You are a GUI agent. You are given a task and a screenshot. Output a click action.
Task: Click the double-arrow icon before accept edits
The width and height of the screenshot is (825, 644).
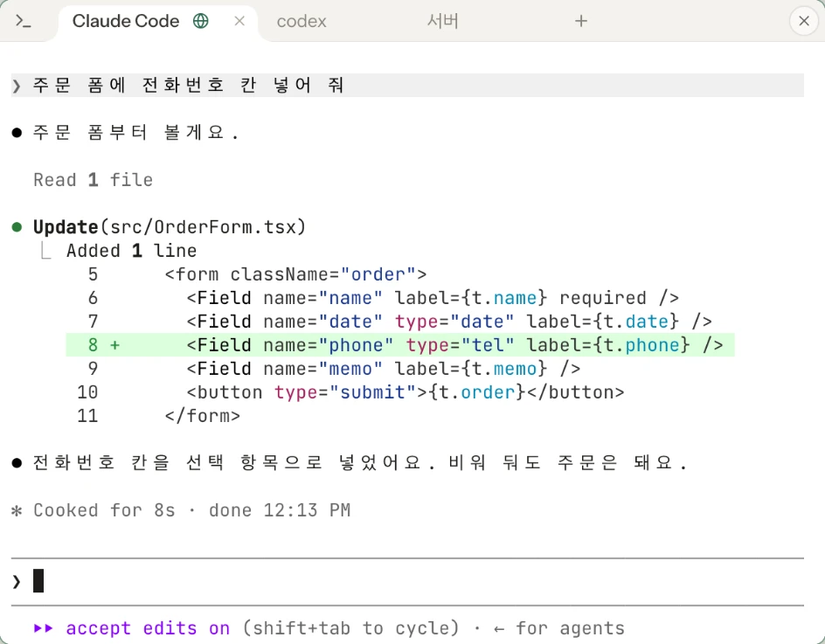click(43, 628)
